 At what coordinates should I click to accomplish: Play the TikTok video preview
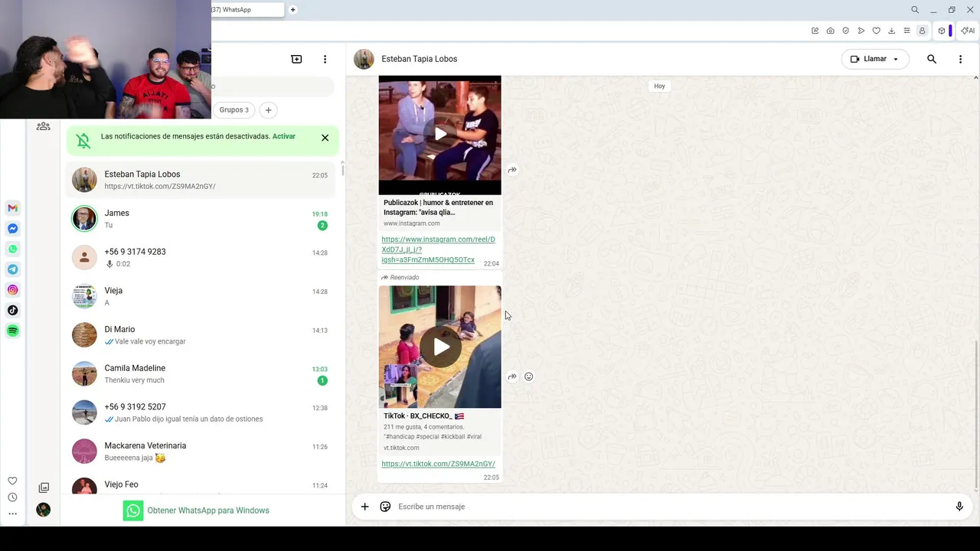[x=440, y=347]
